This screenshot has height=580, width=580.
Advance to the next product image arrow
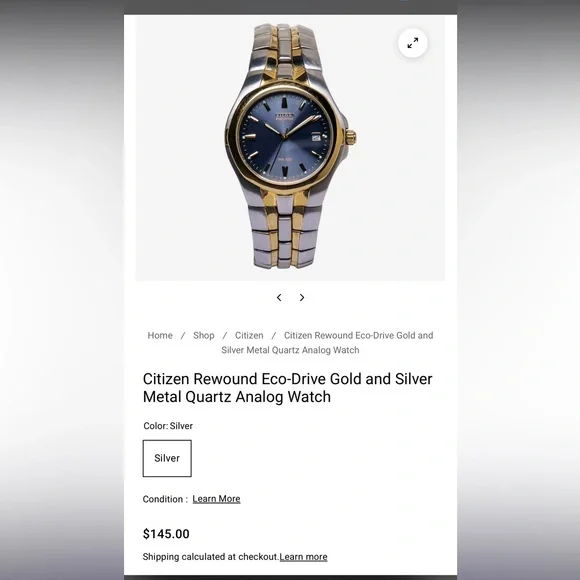tap(302, 297)
